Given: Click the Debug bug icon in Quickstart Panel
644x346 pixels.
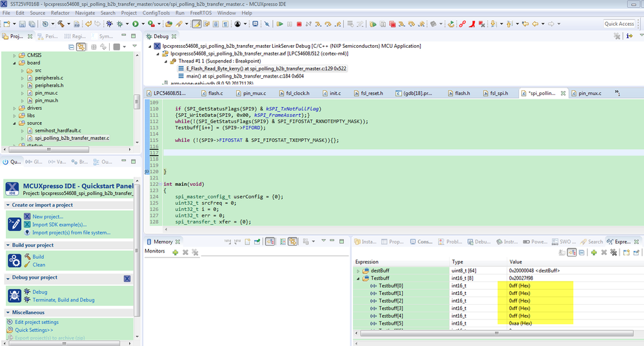Looking at the screenshot, I should pyautogui.click(x=15, y=295).
